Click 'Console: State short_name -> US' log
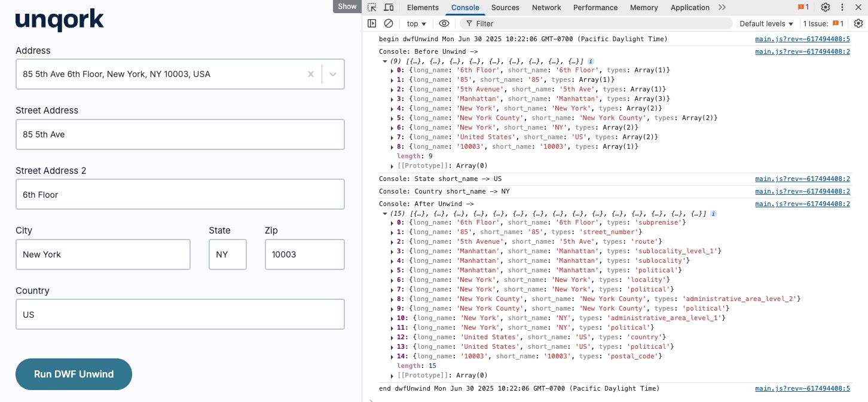This screenshot has height=402, width=868. click(441, 179)
